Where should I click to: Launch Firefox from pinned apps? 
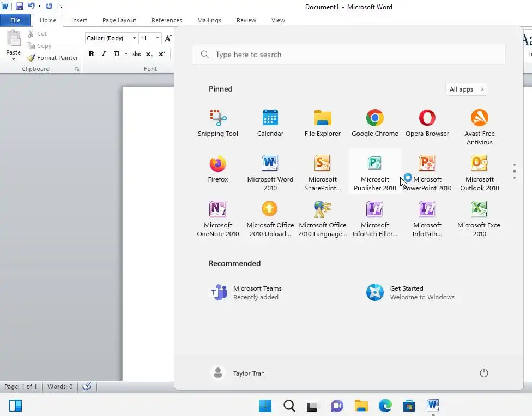(x=218, y=170)
